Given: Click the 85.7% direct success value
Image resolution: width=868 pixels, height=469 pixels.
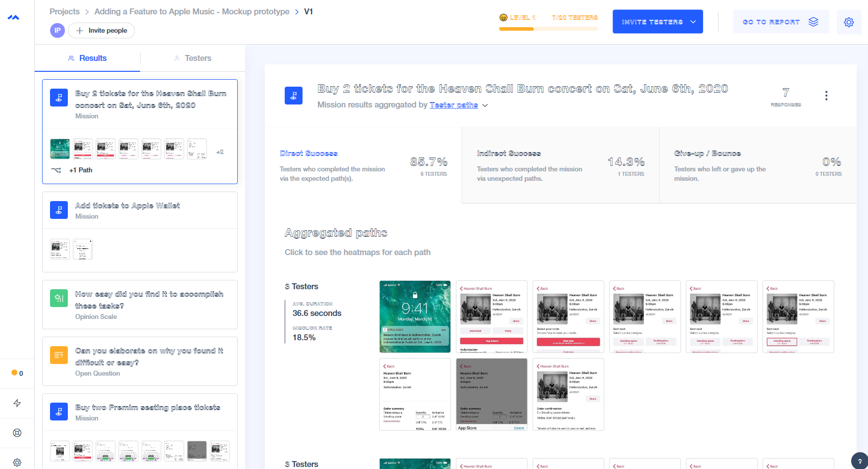Looking at the screenshot, I should [429, 162].
